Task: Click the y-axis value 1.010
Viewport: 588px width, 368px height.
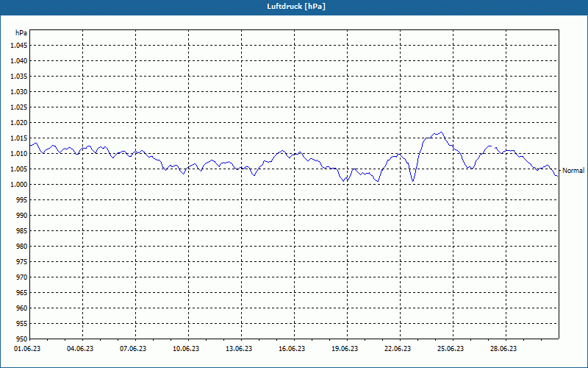Action: click(19, 154)
